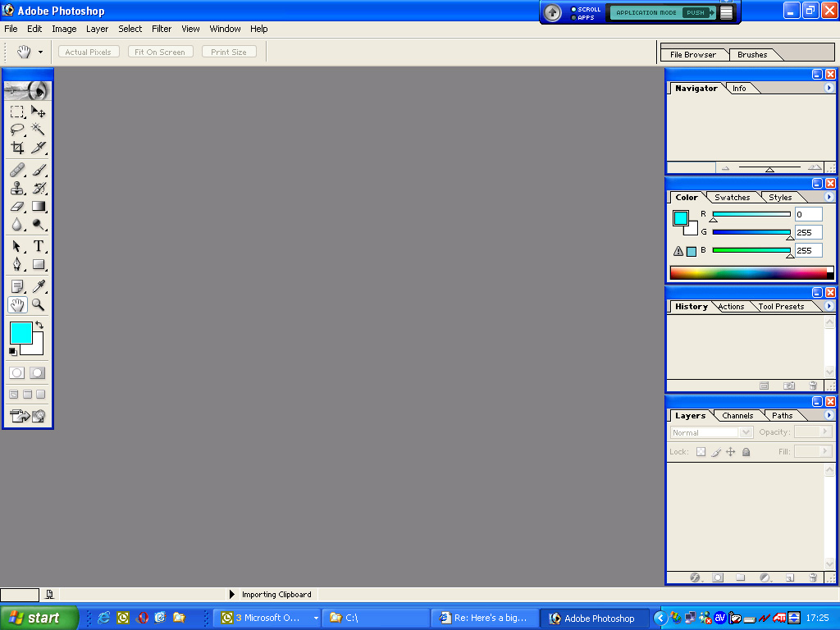This screenshot has height=630, width=840.
Task: Open the Color panel options menu arrow
Action: tap(829, 197)
